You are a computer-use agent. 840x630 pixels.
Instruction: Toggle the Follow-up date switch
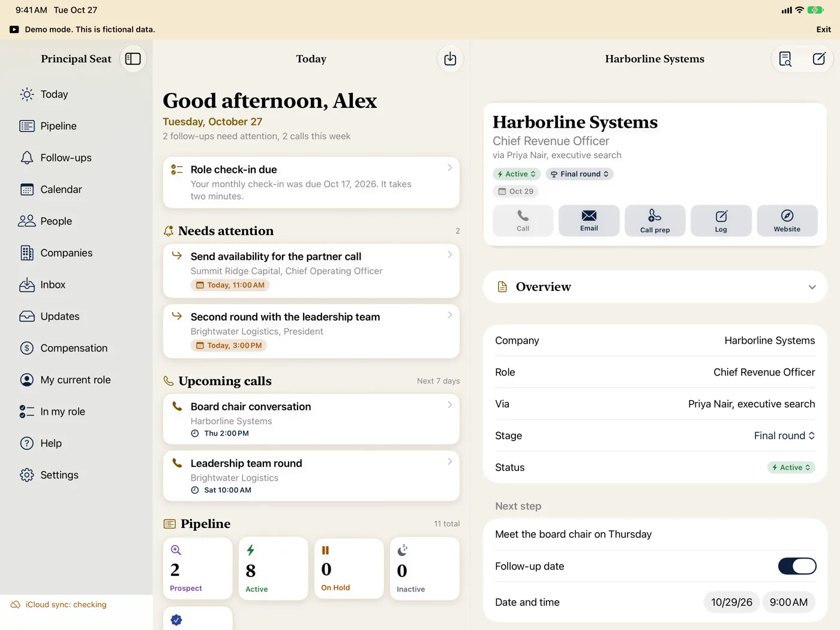click(797, 566)
